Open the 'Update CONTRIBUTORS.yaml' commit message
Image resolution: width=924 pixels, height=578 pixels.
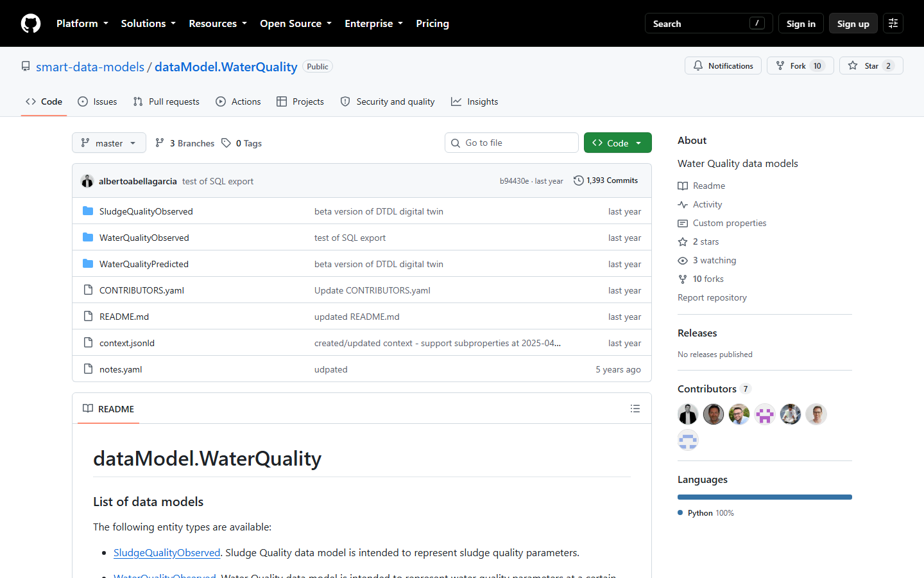pyautogui.click(x=372, y=290)
